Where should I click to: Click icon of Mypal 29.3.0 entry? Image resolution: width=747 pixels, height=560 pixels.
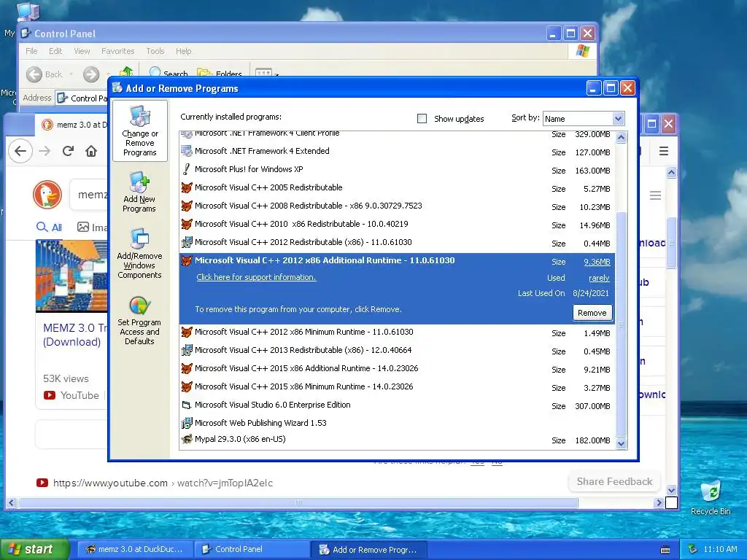click(x=187, y=439)
